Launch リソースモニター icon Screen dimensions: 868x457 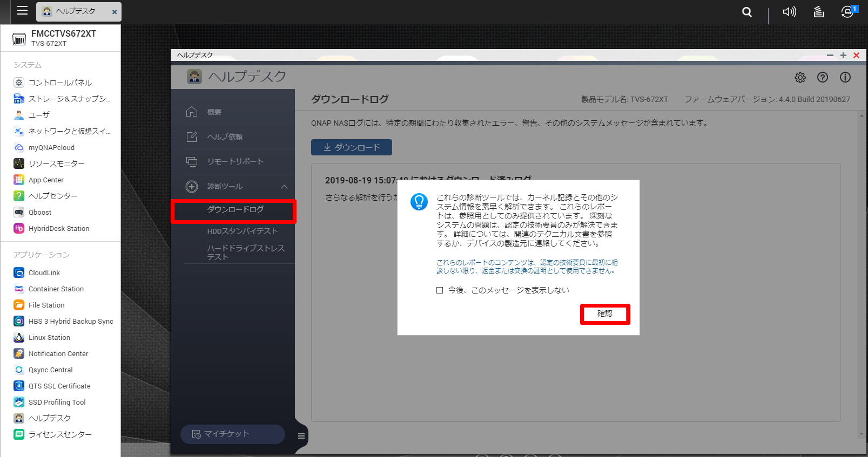(x=19, y=163)
